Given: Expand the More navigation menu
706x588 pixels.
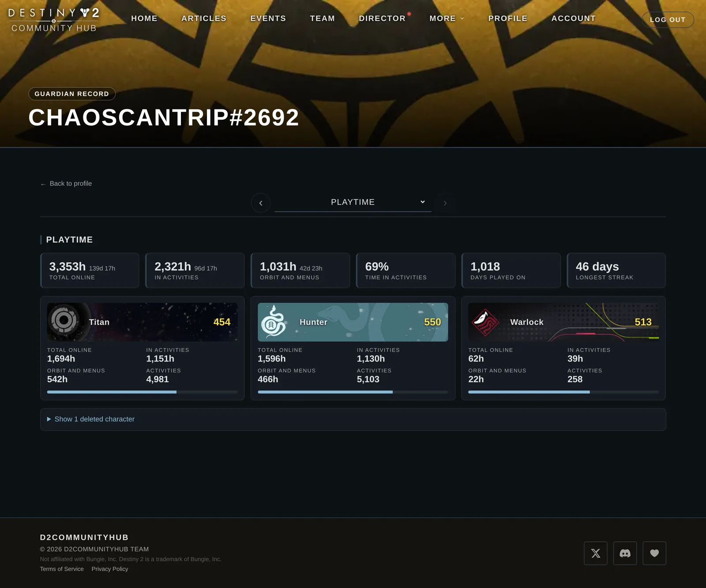Looking at the screenshot, I should pos(447,19).
